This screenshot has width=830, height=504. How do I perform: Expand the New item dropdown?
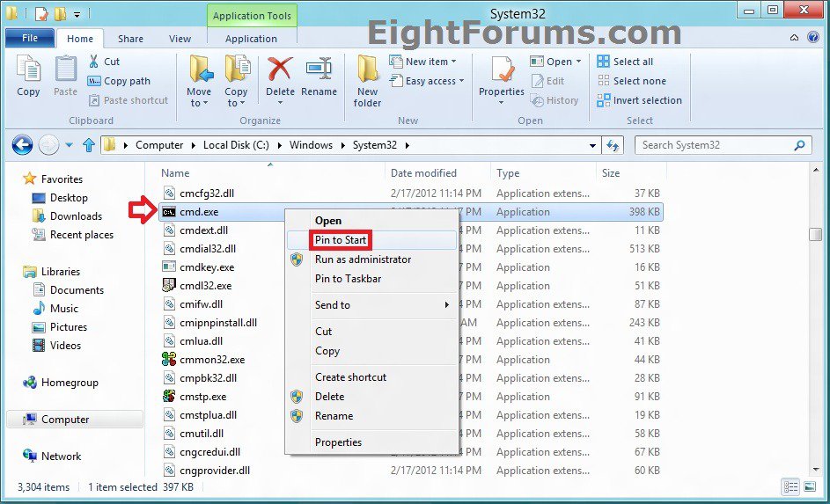click(x=453, y=62)
